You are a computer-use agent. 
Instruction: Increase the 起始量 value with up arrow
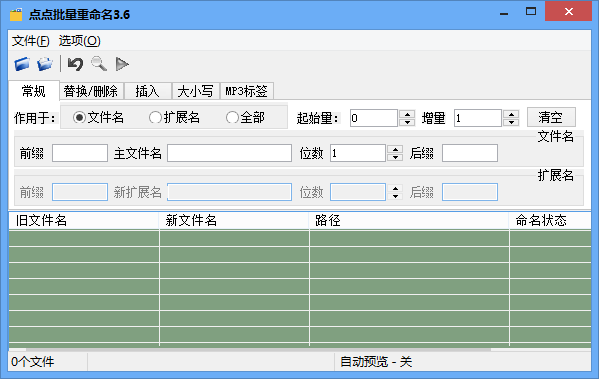[407, 114]
